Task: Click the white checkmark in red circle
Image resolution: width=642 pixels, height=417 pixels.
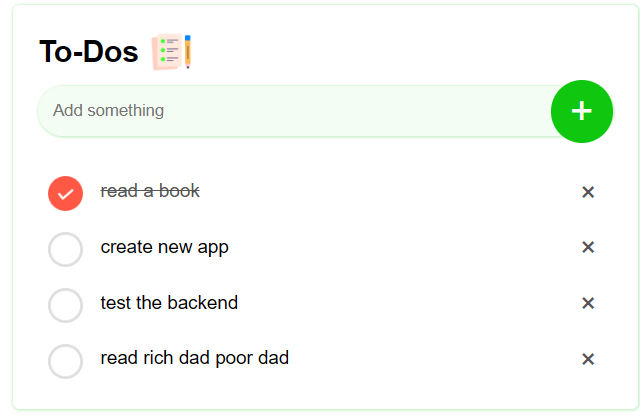Action: [x=66, y=194]
